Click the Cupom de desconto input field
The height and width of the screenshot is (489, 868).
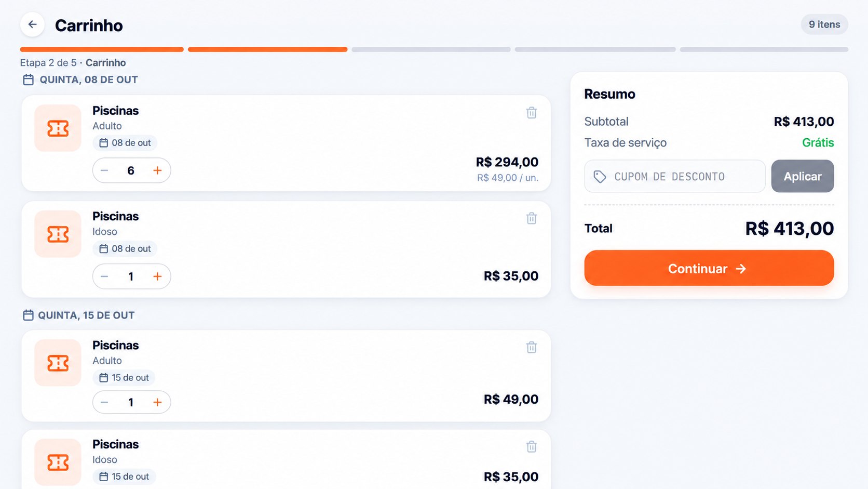[674, 176]
